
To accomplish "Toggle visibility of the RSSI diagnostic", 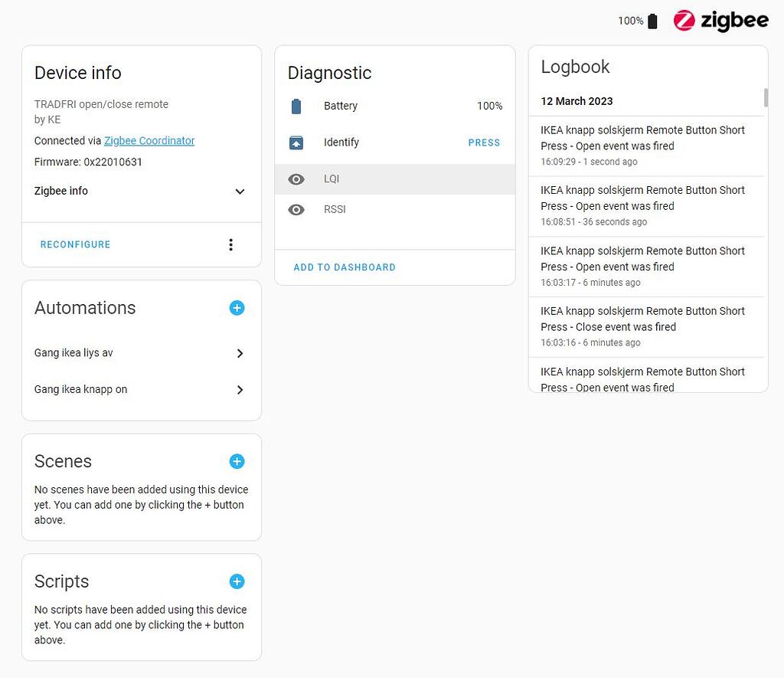I will (296, 209).
